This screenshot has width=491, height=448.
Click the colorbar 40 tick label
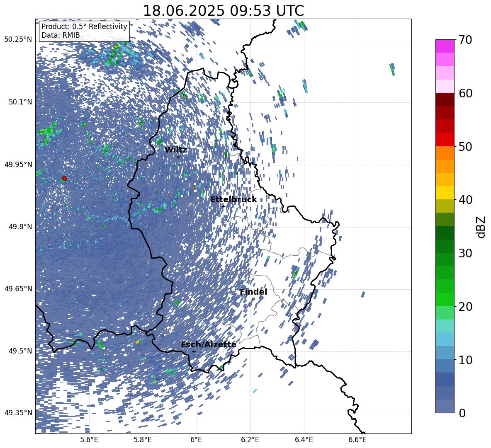click(x=465, y=200)
